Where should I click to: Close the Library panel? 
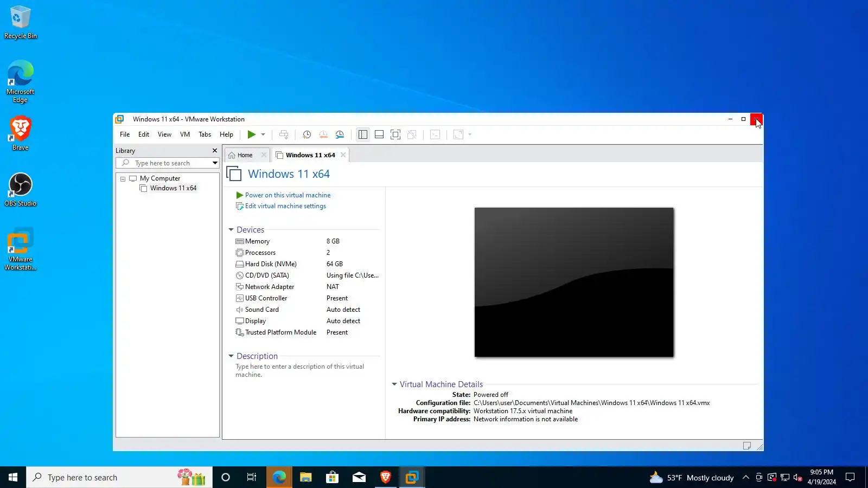point(215,151)
